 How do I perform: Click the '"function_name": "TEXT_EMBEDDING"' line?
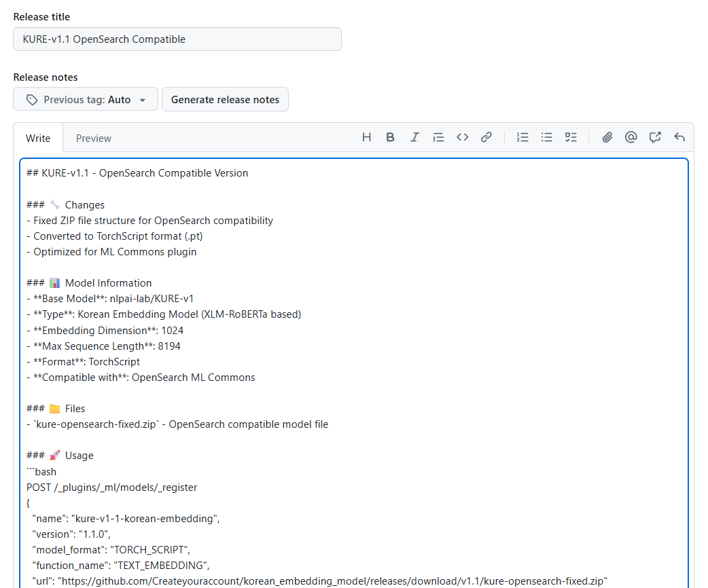pos(121,566)
